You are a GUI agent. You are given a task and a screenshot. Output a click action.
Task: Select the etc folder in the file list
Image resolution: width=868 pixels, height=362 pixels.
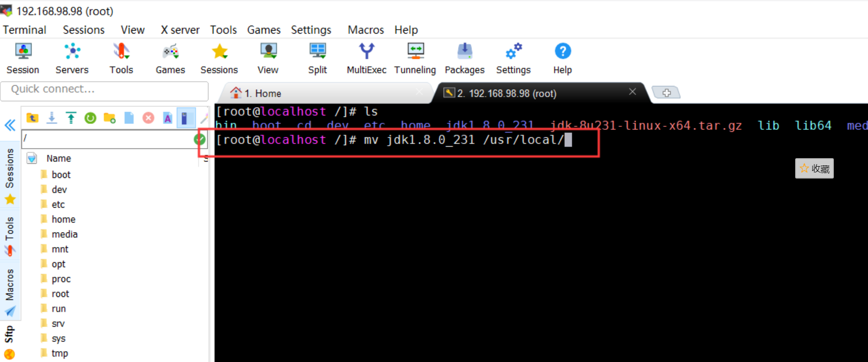pos(58,204)
